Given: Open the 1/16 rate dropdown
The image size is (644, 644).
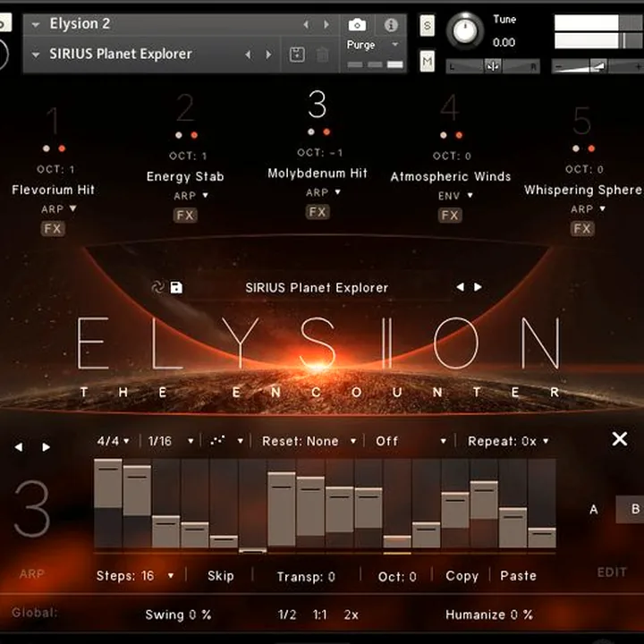Looking at the screenshot, I should coord(171,441).
